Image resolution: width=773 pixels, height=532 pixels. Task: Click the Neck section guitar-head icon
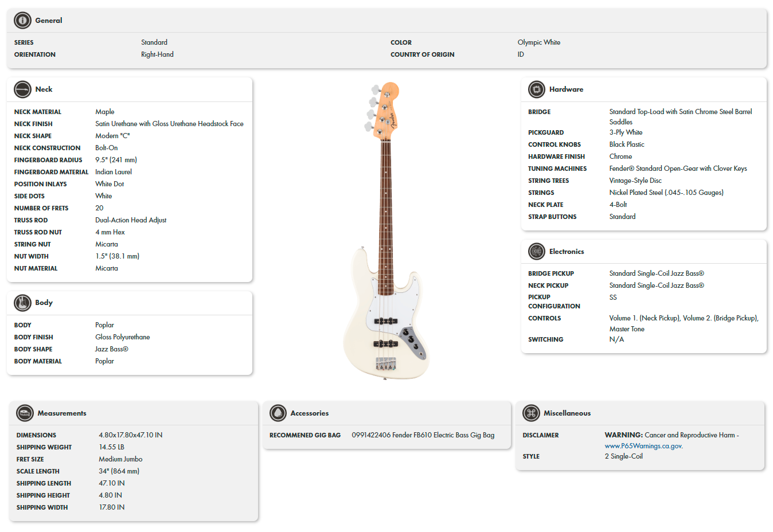point(23,89)
